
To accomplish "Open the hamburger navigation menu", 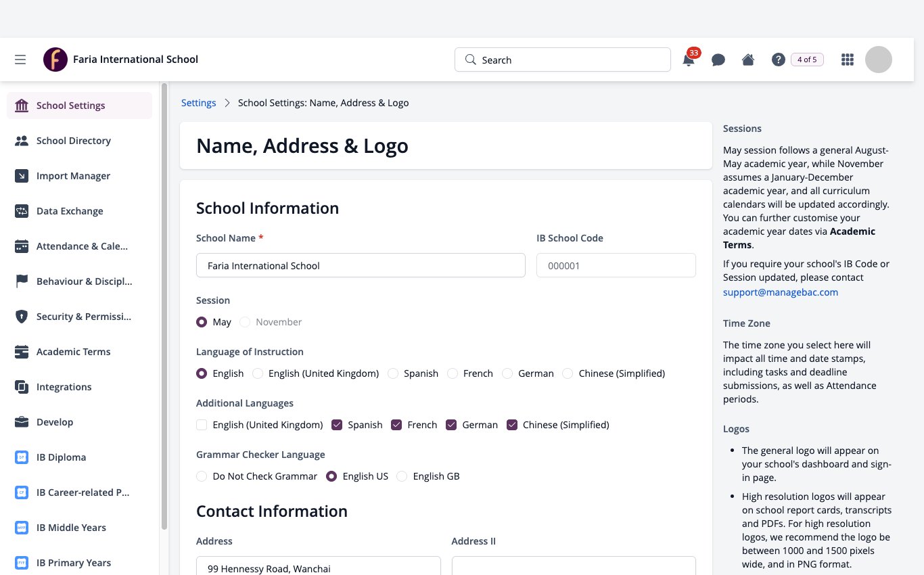I will tap(20, 60).
